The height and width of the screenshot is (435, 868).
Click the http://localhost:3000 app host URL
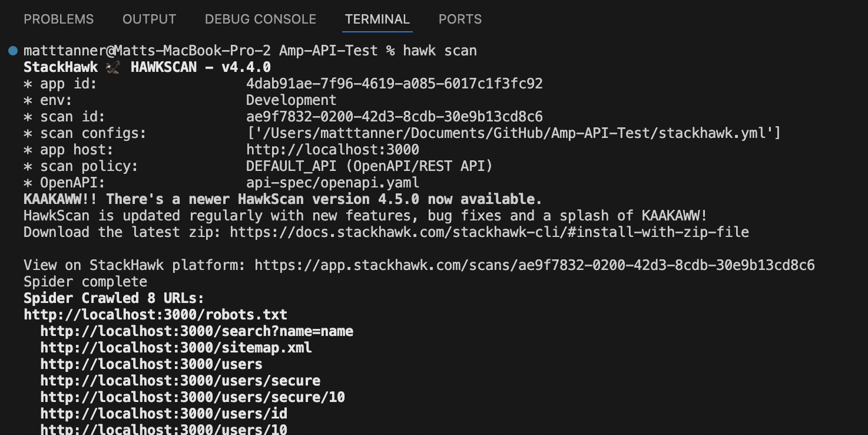(x=333, y=150)
